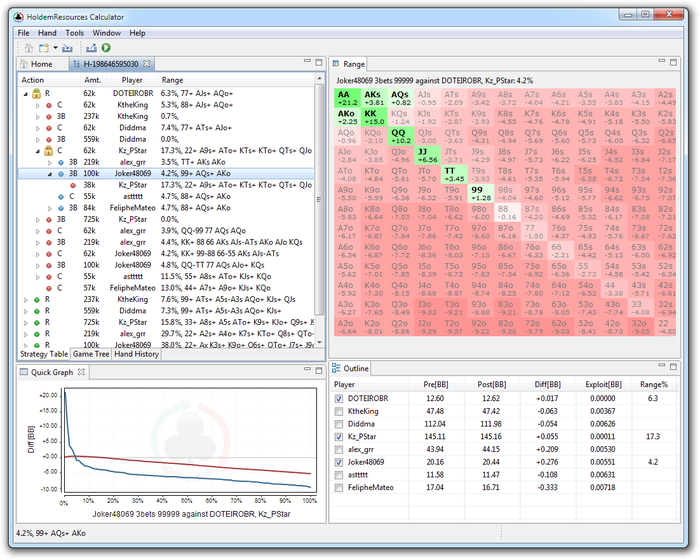Switch to the Game Tree tab
The width and height of the screenshot is (700, 560).
91,354
